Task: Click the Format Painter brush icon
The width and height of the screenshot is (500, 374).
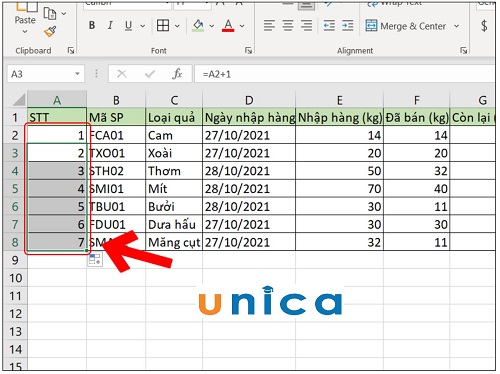Action: [x=50, y=31]
